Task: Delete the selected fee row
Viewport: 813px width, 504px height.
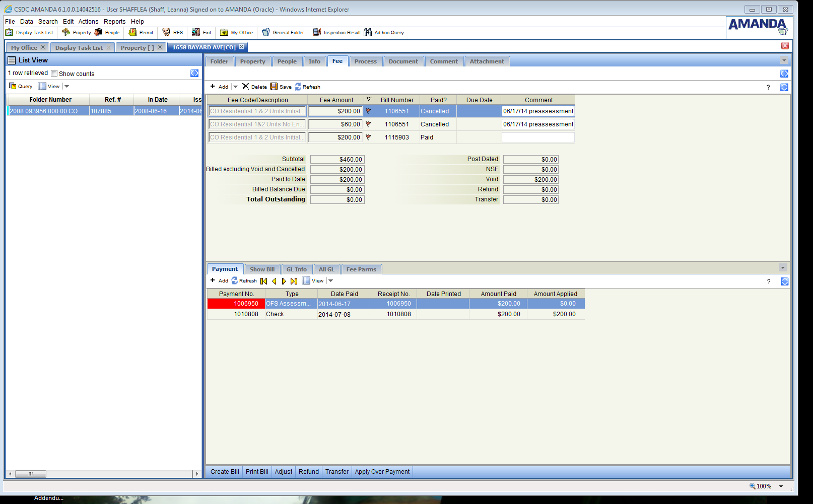Action: [246, 87]
